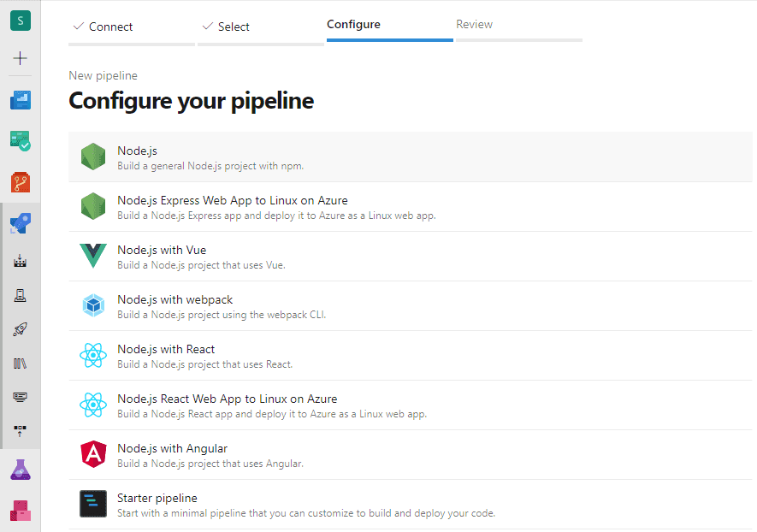Pick Node.js Express Web App to Linux on Azure
Image resolution: width=757 pixels, height=532 pixels.
411,207
